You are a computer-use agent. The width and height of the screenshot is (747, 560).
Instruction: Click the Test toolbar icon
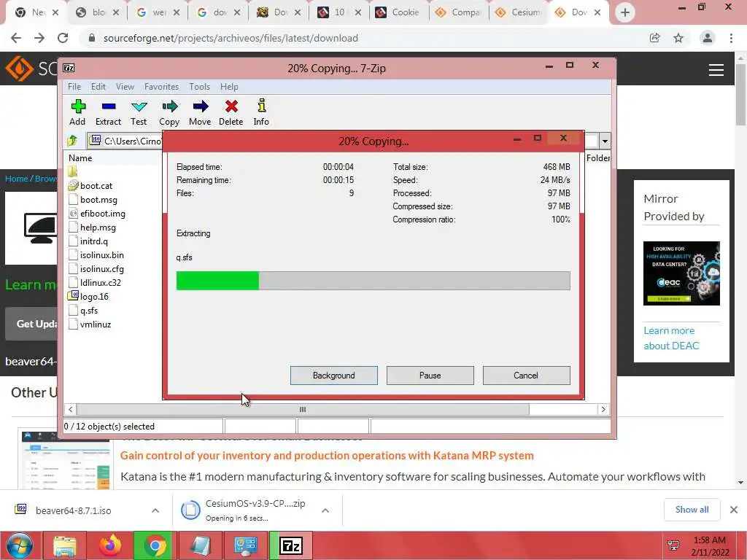139,112
